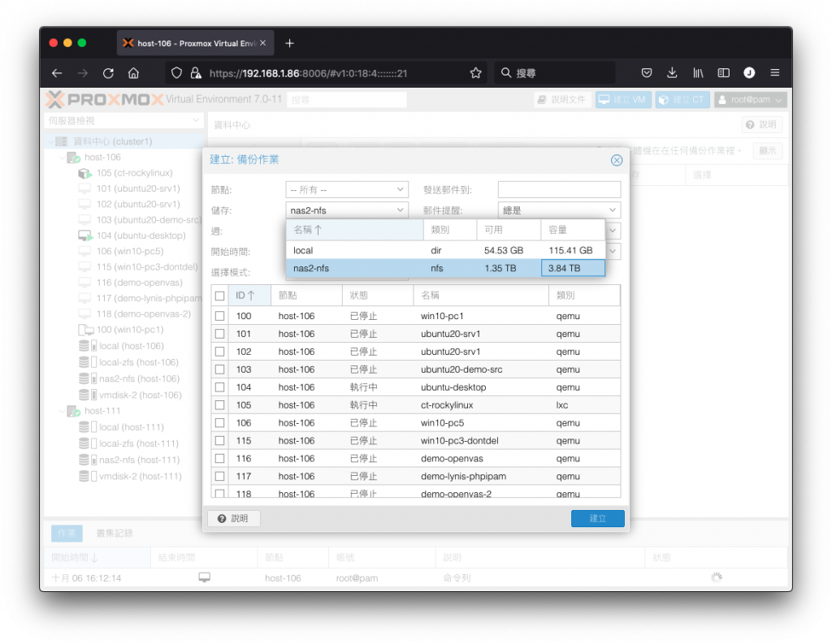
Task: Choose nas2-nfs storage in the dropdown list
Action: click(445, 269)
